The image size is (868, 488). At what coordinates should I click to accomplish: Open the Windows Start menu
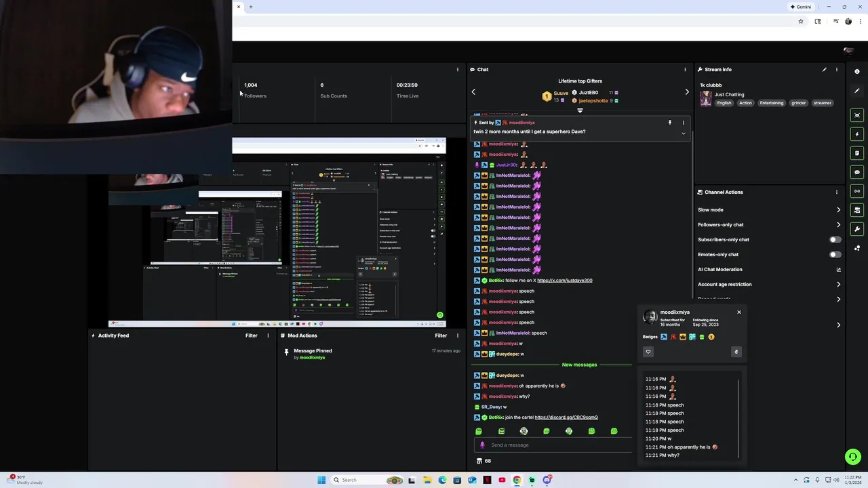click(x=321, y=480)
